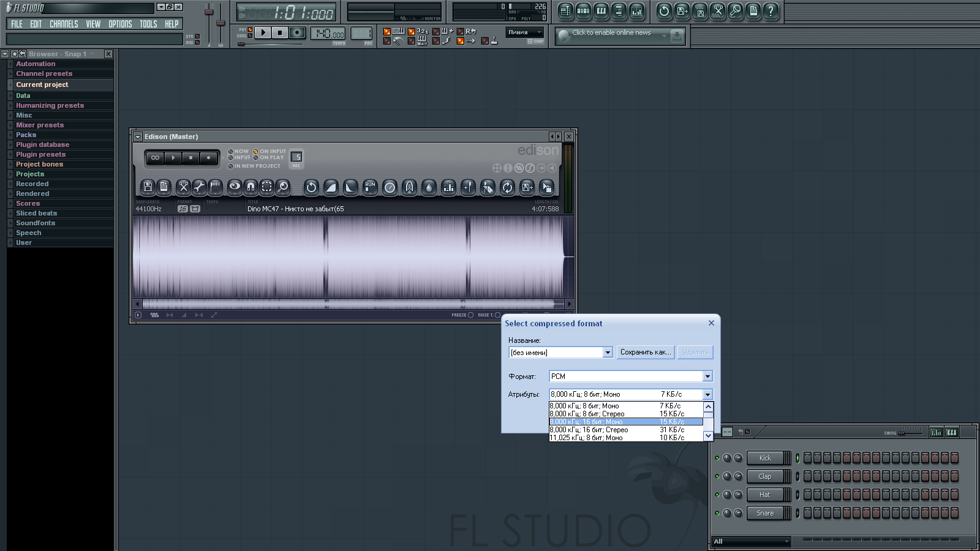This screenshot has height=551, width=980.
Task: Open the piano roll icon in top toolbar
Action: [x=601, y=10]
